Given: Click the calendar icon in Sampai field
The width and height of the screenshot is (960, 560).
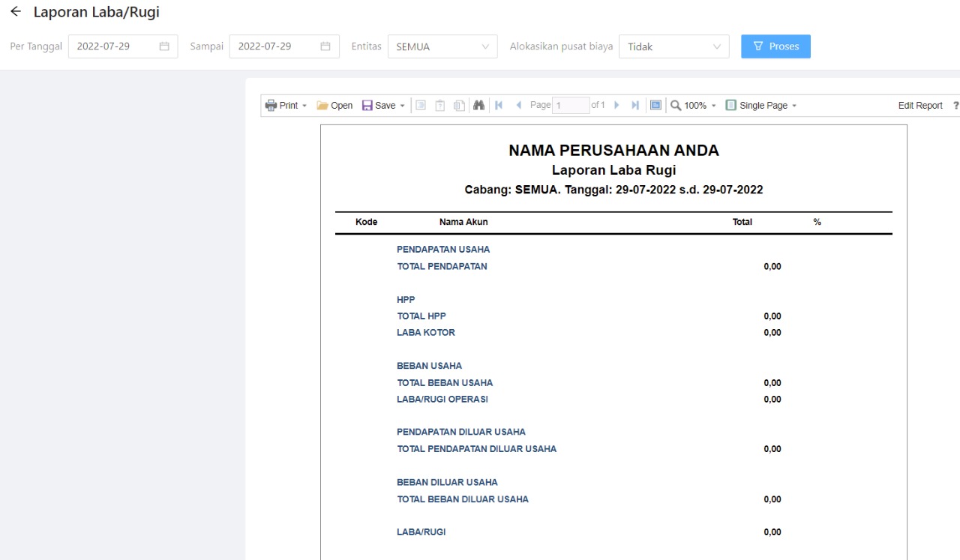Looking at the screenshot, I should (x=325, y=46).
